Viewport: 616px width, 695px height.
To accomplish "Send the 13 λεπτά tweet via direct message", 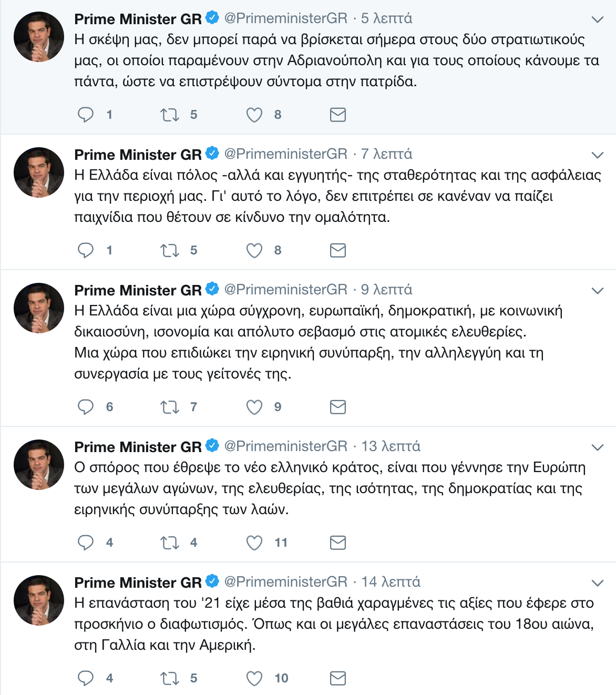I will (337, 543).
